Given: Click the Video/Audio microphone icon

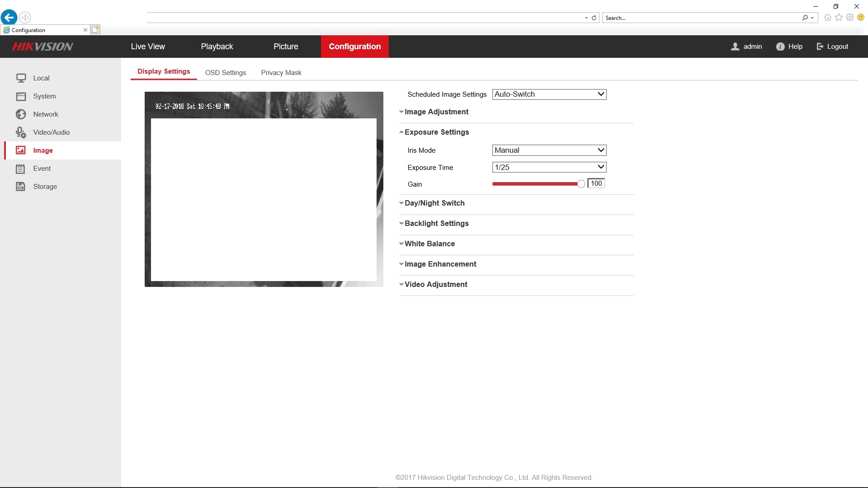Looking at the screenshot, I should click(x=21, y=132).
